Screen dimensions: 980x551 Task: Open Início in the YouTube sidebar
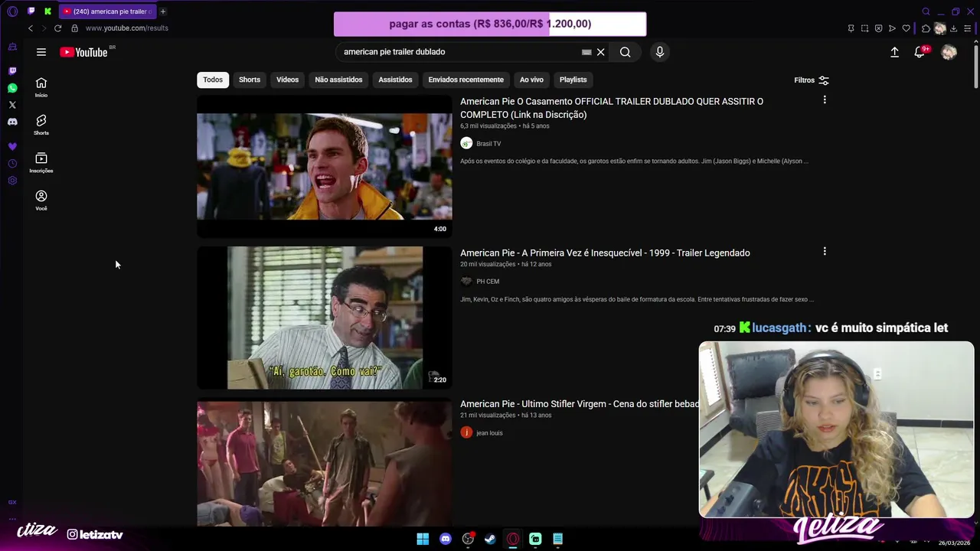pos(41,87)
